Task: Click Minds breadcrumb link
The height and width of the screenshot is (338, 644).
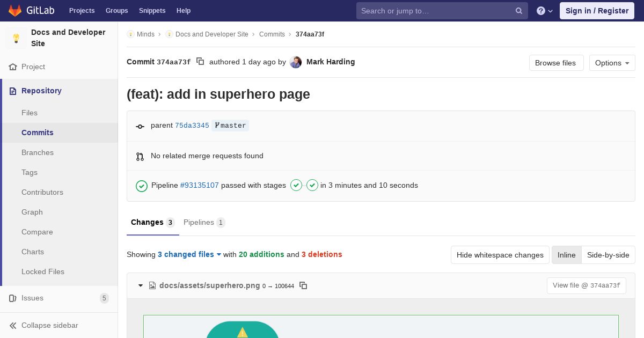Action: [145, 34]
